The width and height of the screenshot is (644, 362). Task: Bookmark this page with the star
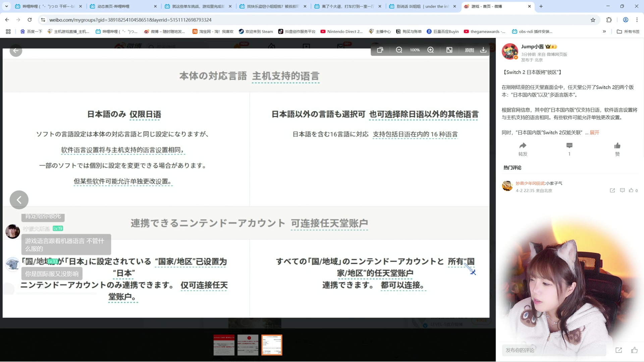[593, 20]
